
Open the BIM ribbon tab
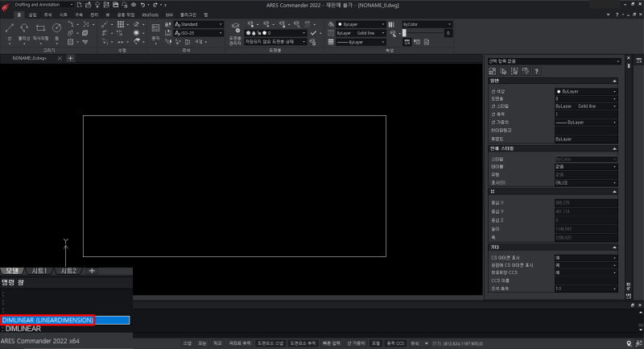click(x=169, y=15)
